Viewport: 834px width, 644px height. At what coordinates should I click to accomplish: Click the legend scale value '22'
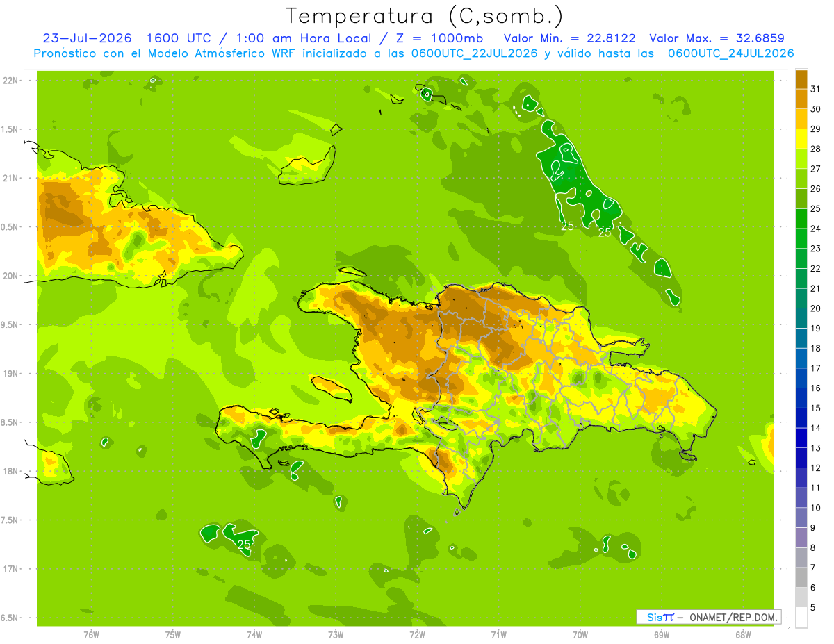click(x=815, y=268)
